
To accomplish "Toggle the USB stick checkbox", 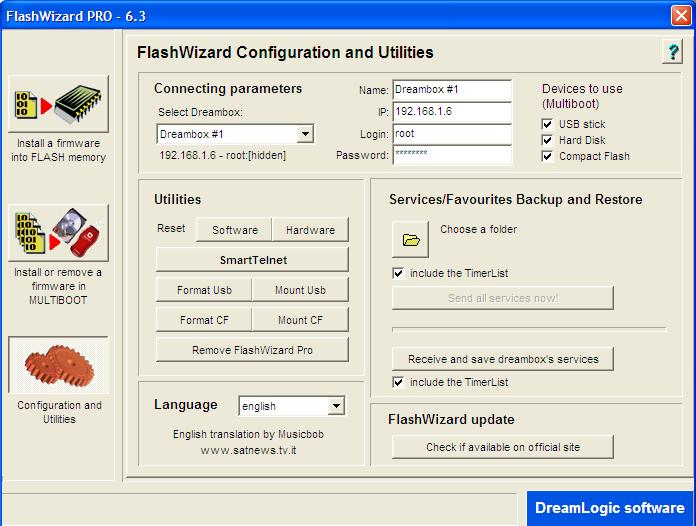I will pyautogui.click(x=547, y=124).
